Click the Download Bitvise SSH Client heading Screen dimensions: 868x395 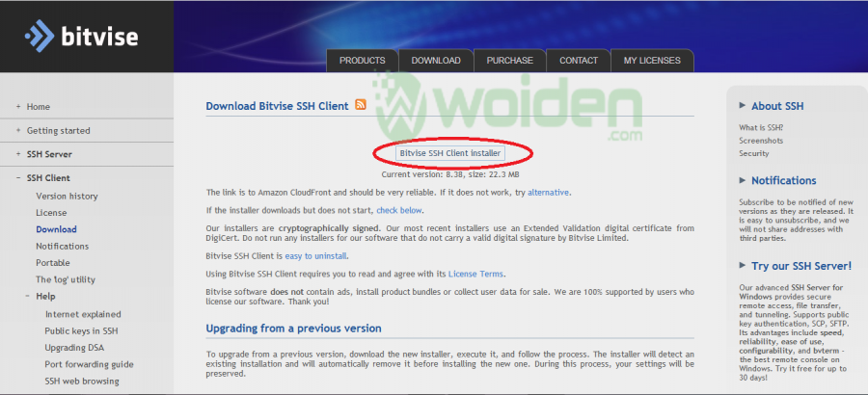coord(278,106)
